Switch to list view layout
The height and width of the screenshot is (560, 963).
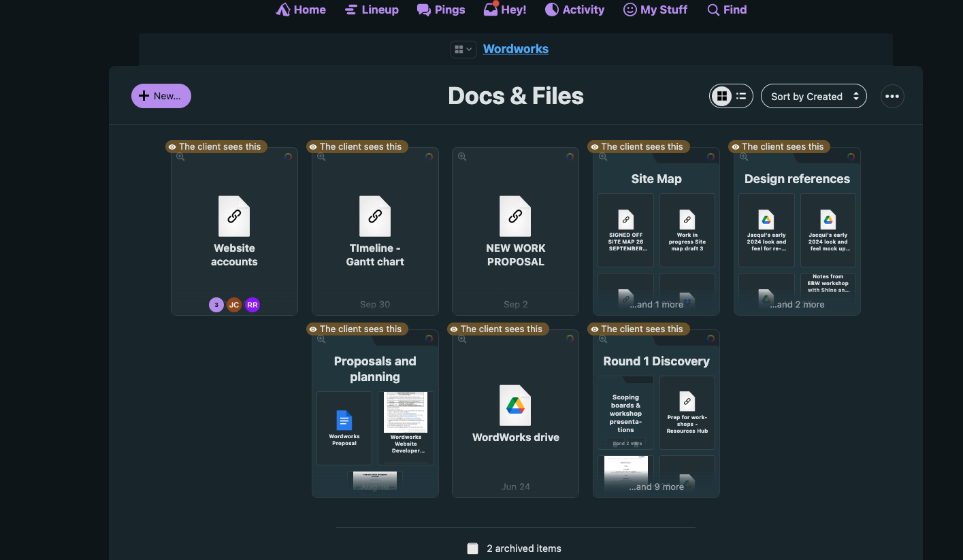(741, 97)
